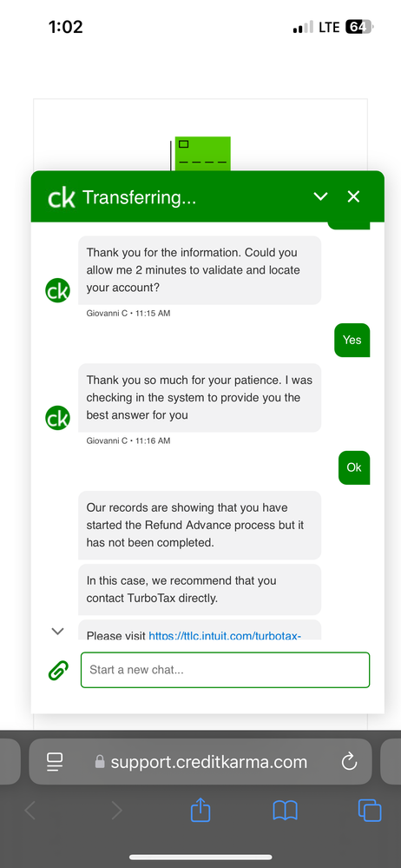
Task: Open Safari bookmarks book icon
Action: click(286, 811)
